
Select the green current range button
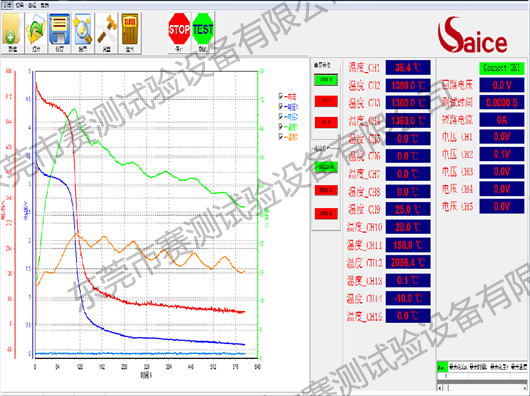tap(326, 167)
